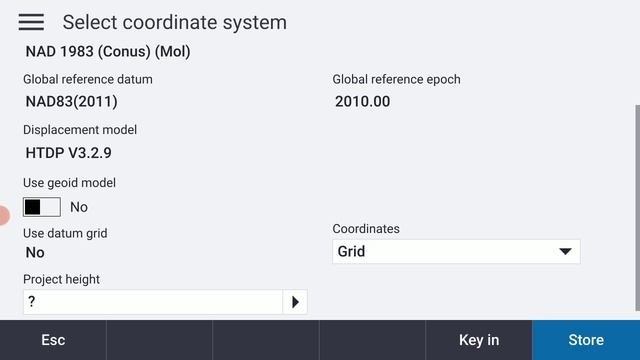Store the coordinate system settings
This screenshot has height=360, width=640.
click(586, 340)
